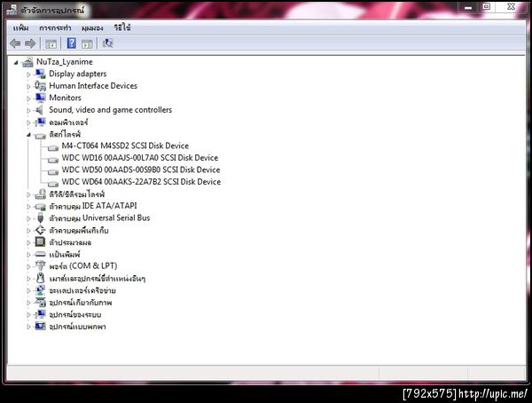
Task: Select WDC WD16 00AAJS-00L7A0 SCSI Disk Device
Action: pos(140,158)
